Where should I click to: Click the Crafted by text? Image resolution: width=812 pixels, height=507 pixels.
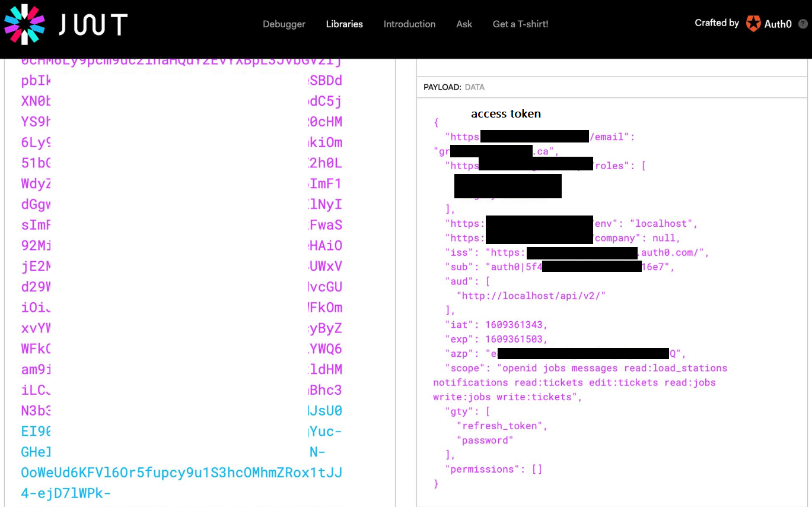[717, 23]
